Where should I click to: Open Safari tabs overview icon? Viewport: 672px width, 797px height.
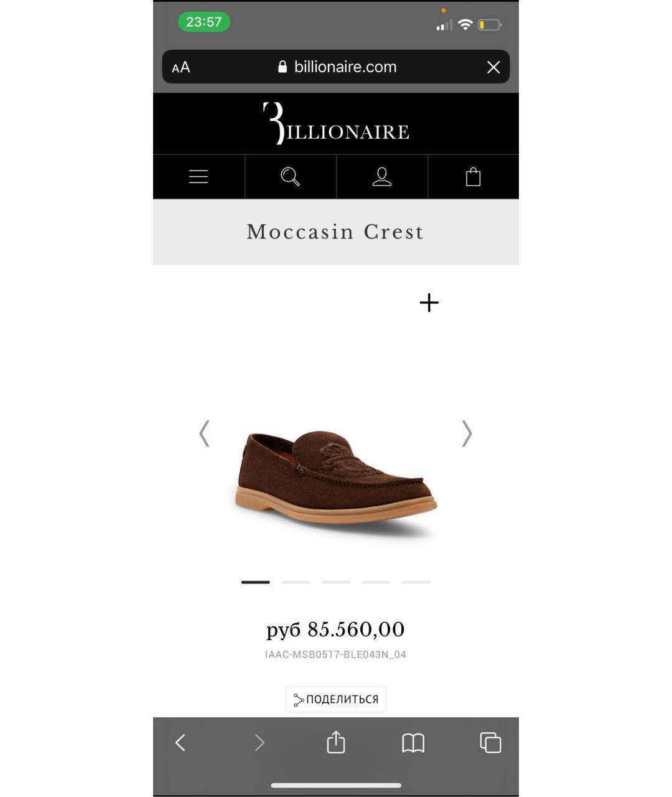point(490,743)
